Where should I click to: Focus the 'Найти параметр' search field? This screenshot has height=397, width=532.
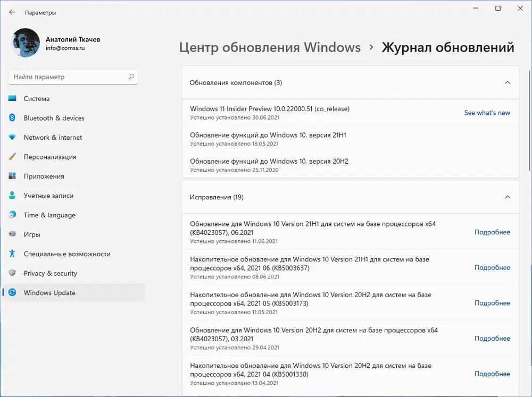click(x=73, y=77)
